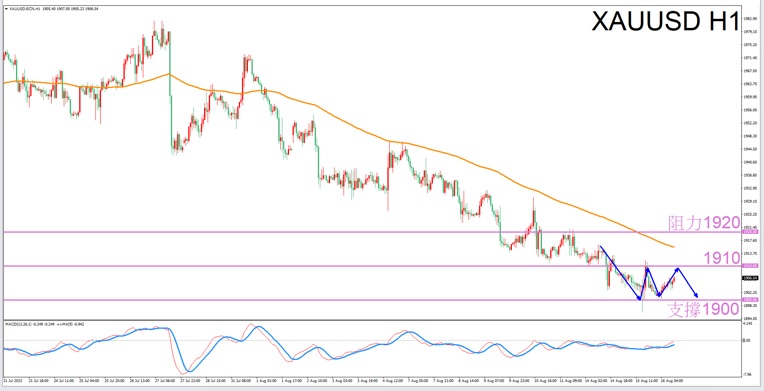
Task: Select the 阻力1920 resistance label
Action: (704, 222)
